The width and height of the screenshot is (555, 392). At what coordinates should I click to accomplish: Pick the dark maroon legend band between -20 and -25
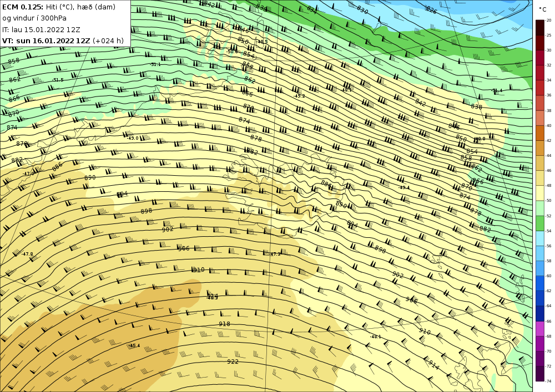point(540,28)
